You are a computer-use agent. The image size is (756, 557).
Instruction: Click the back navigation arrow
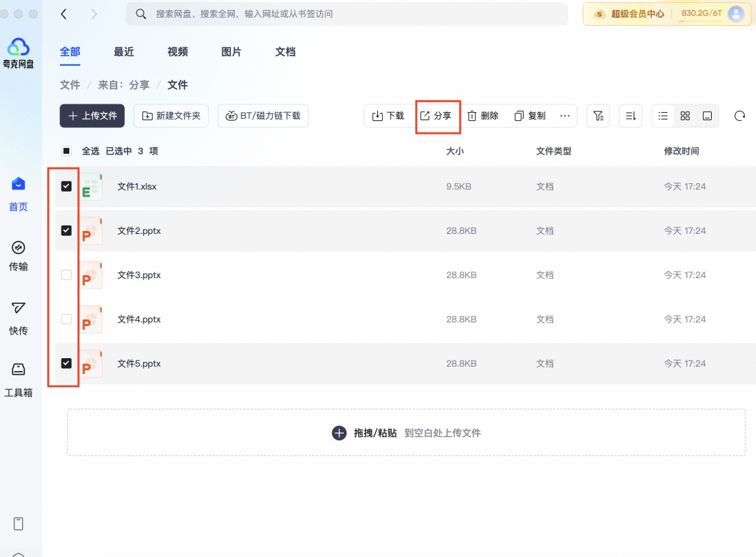click(64, 14)
